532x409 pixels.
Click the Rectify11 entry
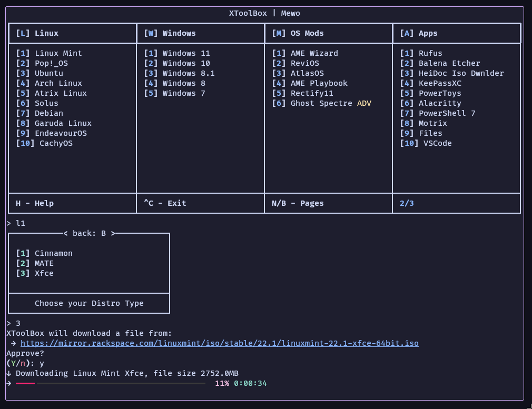point(302,93)
